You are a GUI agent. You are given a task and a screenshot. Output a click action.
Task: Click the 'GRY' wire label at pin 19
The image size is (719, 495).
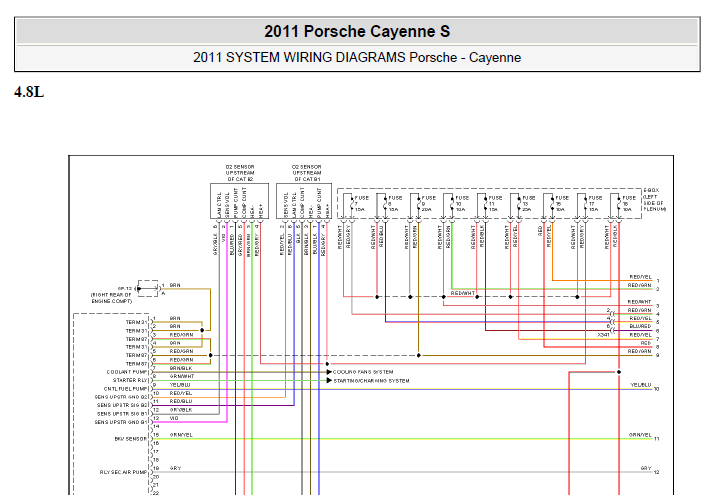pos(175,468)
